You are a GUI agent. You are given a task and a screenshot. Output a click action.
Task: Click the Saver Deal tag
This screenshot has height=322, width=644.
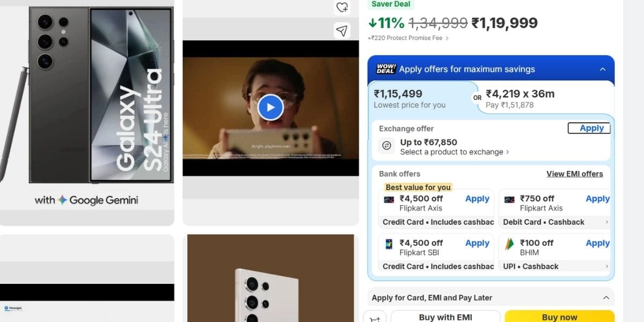(391, 4)
